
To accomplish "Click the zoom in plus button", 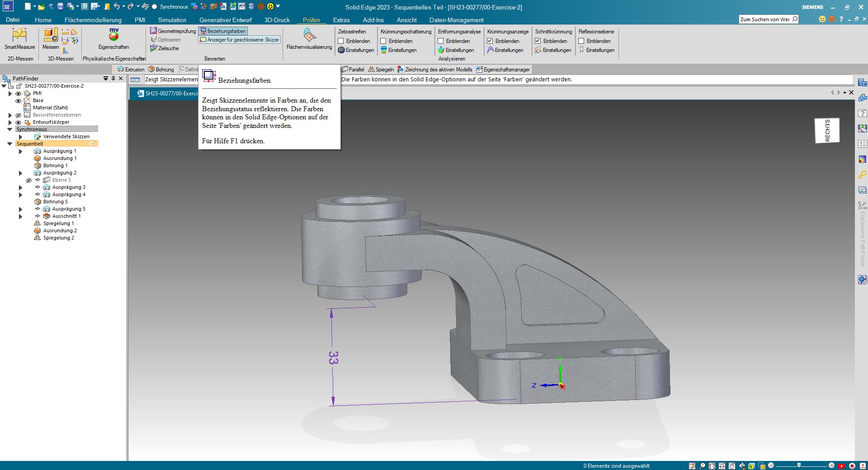I will 831,465.
